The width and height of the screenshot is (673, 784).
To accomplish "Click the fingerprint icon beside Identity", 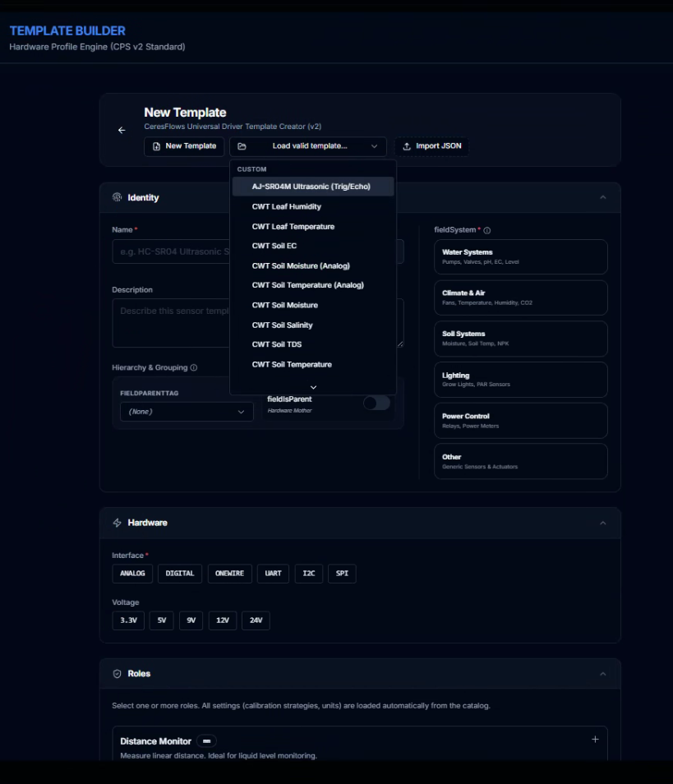I will (x=117, y=197).
